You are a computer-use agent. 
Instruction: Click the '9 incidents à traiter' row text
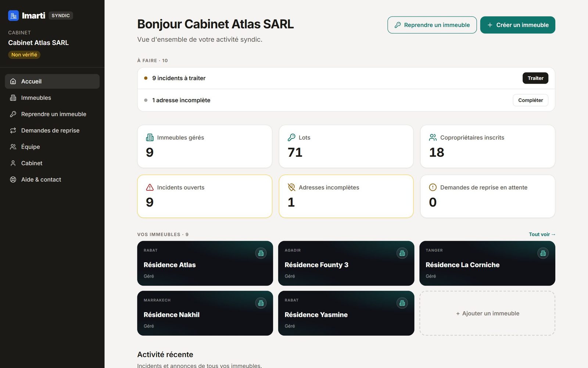coord(179,78)
